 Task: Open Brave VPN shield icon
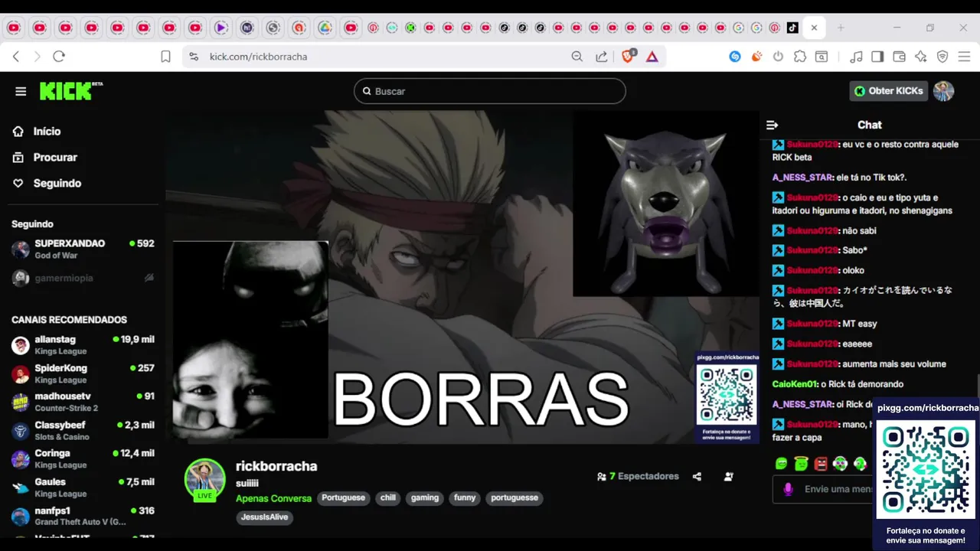[942, 57]
